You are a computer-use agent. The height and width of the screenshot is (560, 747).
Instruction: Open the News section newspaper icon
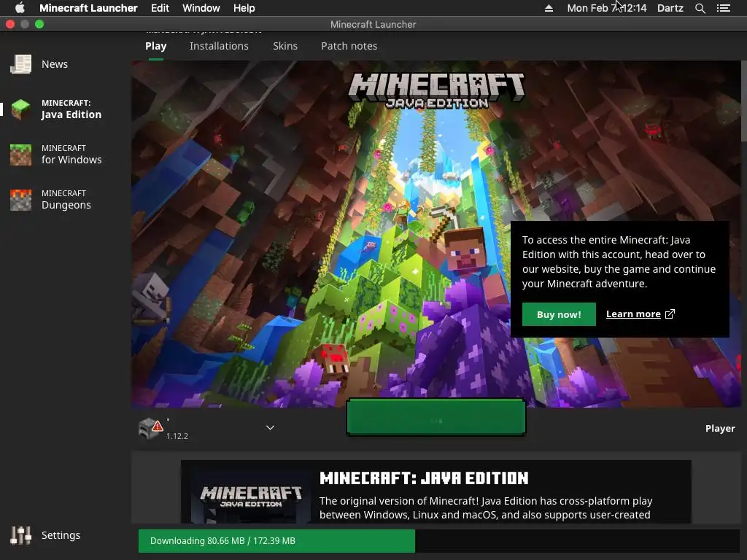click(x=21, y=64)
